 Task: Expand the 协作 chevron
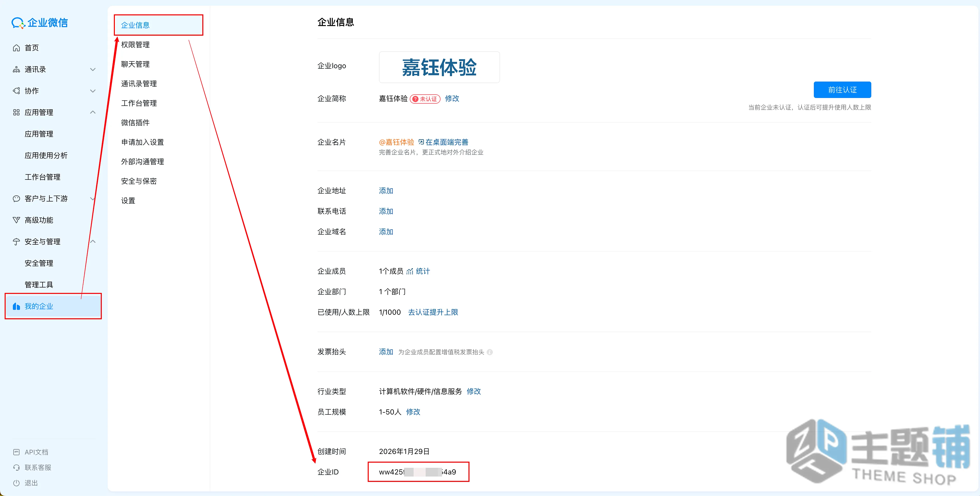pos(93,91)
